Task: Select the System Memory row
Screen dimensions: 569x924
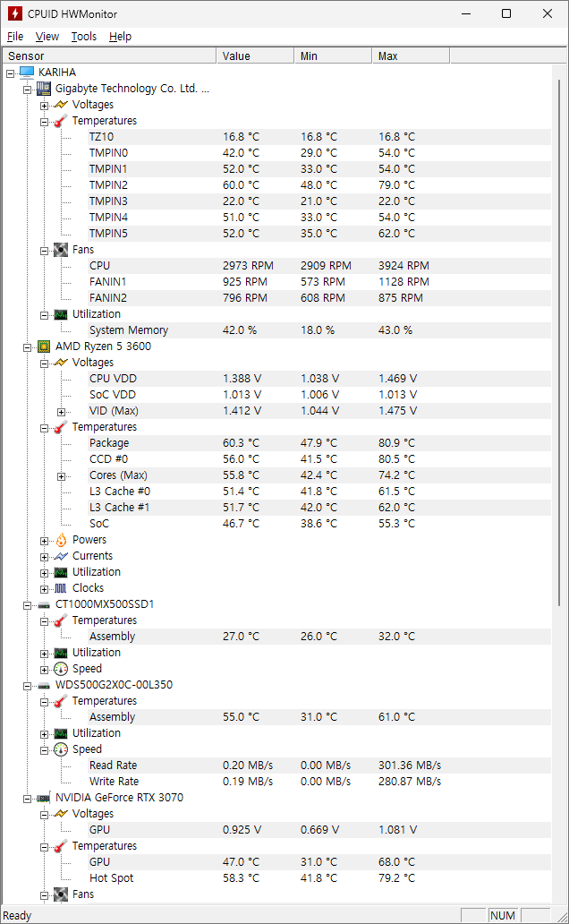Action: (x=320, y=330)
